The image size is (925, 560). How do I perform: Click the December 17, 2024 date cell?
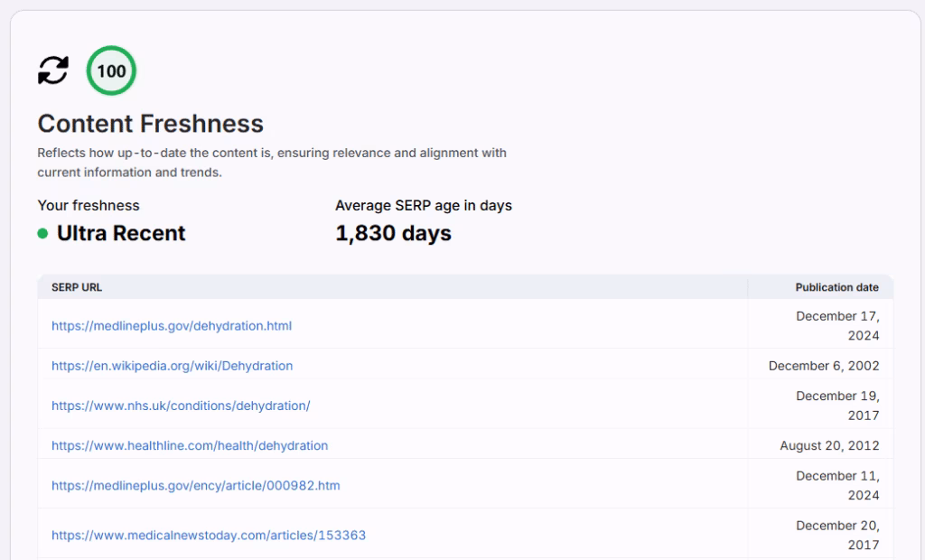837,325
